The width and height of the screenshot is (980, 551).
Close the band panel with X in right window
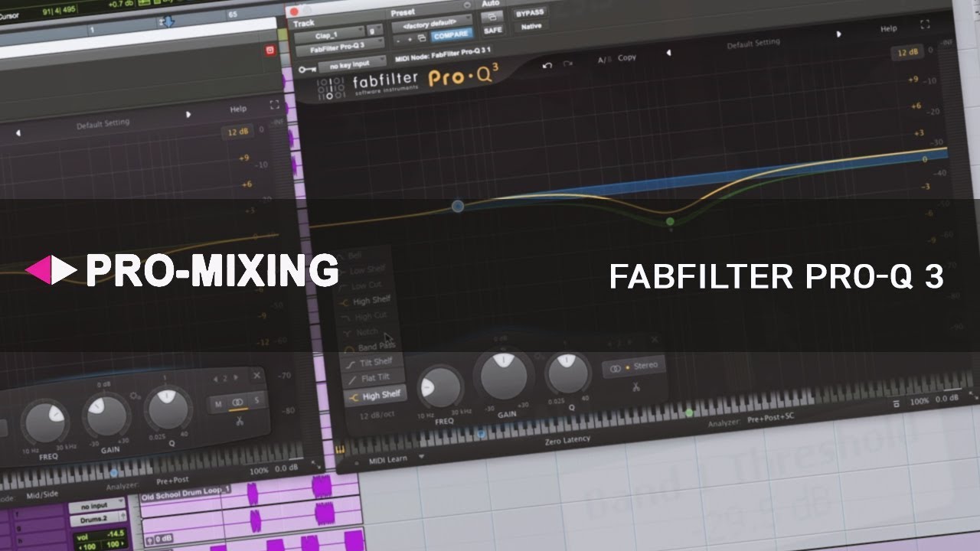(x=654, y=339)
